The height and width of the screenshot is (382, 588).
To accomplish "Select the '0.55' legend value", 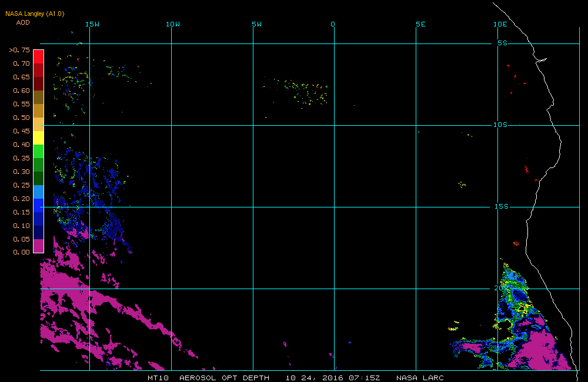I will click(21, 104).
